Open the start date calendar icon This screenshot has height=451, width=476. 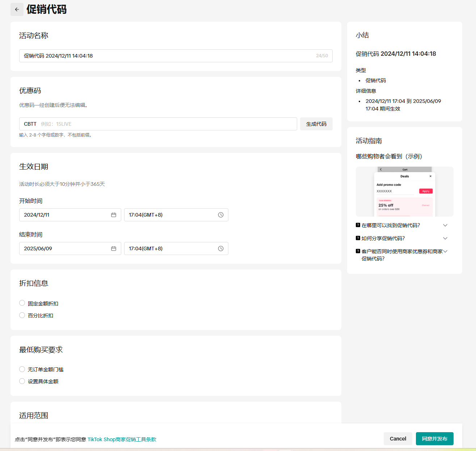coord(114,215)
